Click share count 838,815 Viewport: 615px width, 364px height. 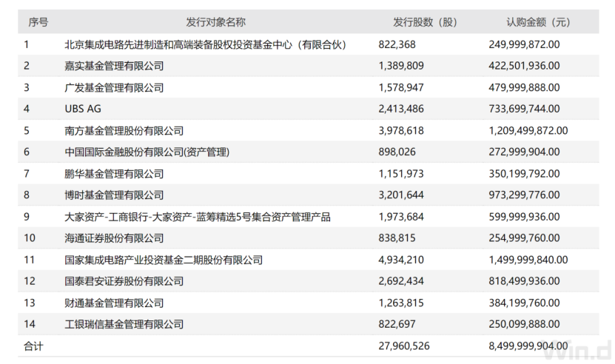pyautogui.click(x=397, y=238)
